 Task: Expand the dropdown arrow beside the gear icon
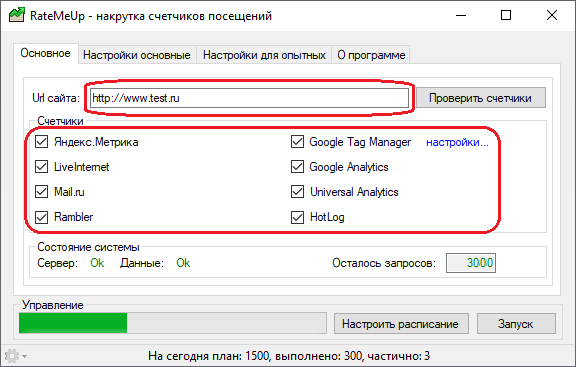24,356
